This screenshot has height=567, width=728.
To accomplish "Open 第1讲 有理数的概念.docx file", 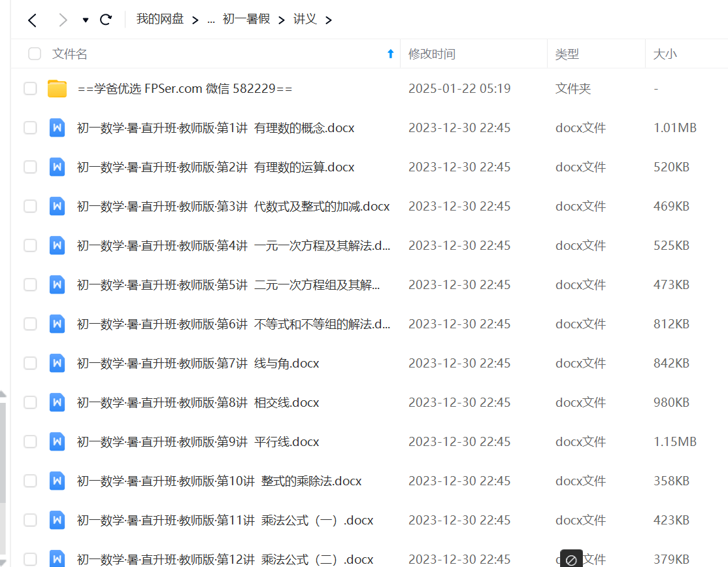I will (x=216, y=128).
